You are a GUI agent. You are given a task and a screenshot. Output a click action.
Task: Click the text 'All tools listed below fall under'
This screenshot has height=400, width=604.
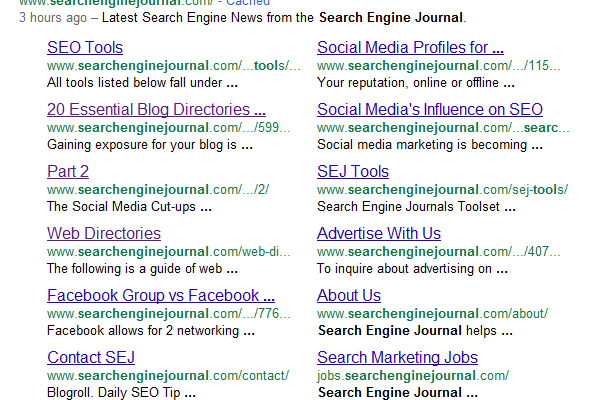click(134, 83)
